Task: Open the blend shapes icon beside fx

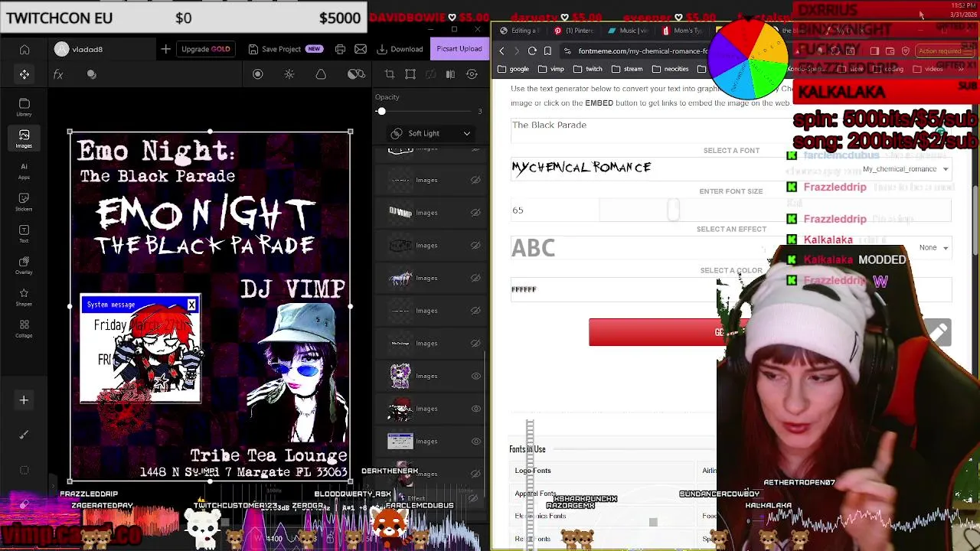Action: [92, 74]
